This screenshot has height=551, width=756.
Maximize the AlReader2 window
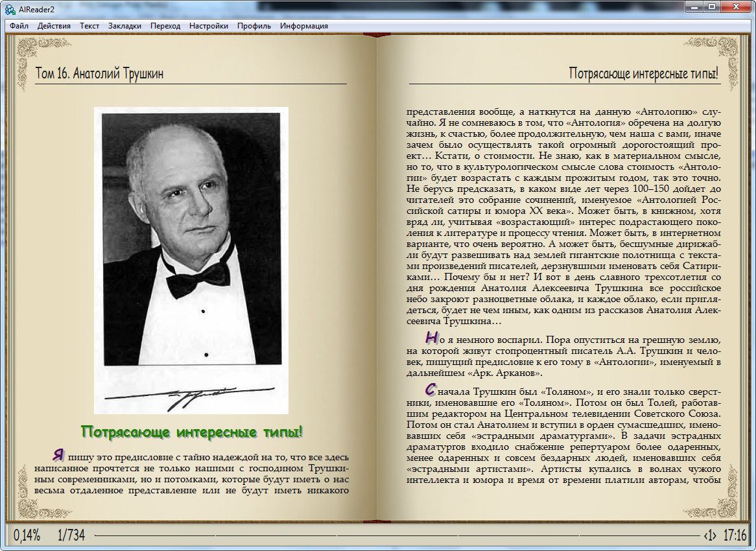tap(712, 6)
